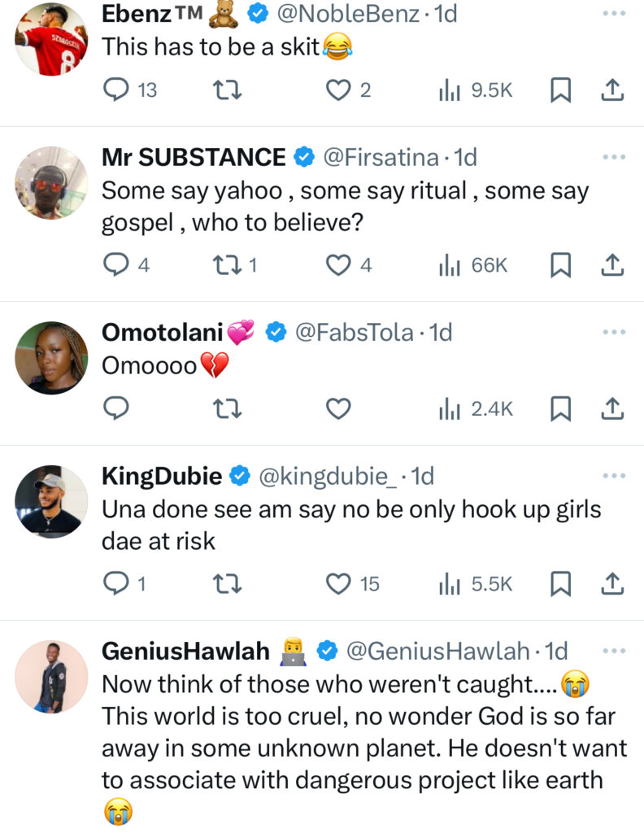View analytics for Mr SUBSTANCE's 66K views

[473, 264]
